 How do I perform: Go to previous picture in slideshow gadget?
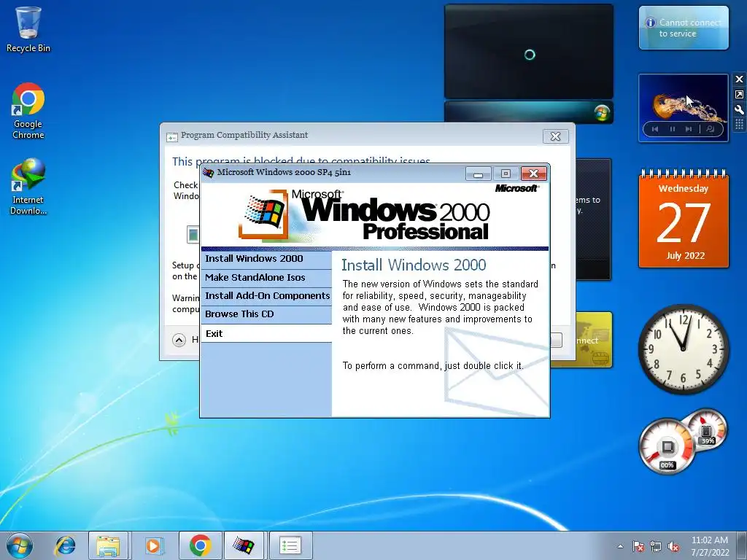655,129
